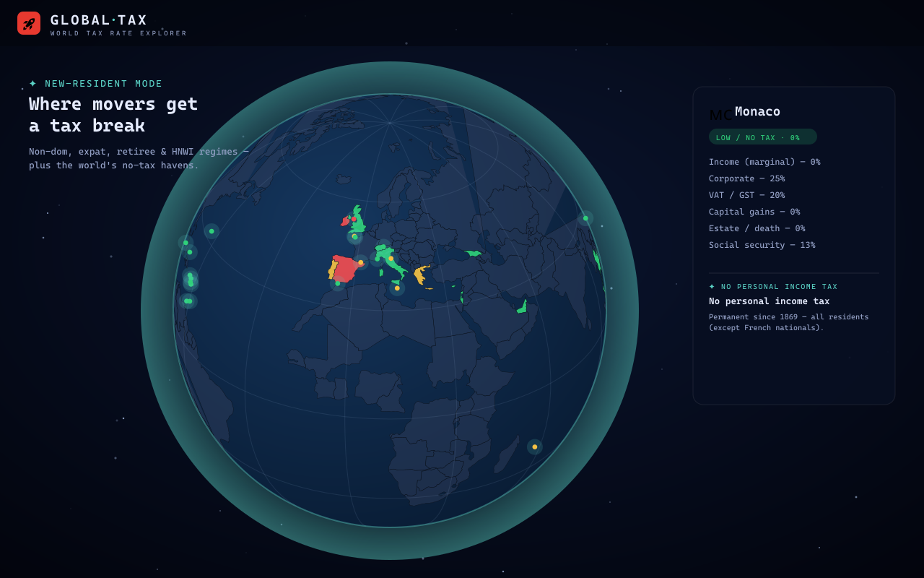
Task: Select the green UAE on the Arabian Peninsula
Action: point(522,308)
